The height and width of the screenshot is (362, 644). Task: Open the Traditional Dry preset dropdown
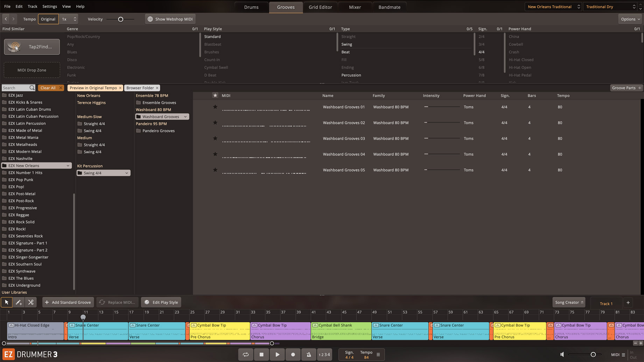(x=611, y=7)
